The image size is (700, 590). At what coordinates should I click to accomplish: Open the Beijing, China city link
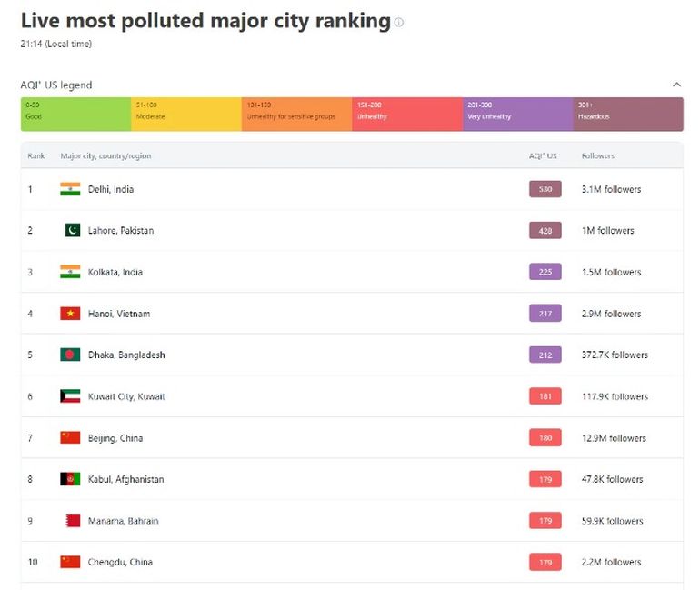[x=115, y=438]
